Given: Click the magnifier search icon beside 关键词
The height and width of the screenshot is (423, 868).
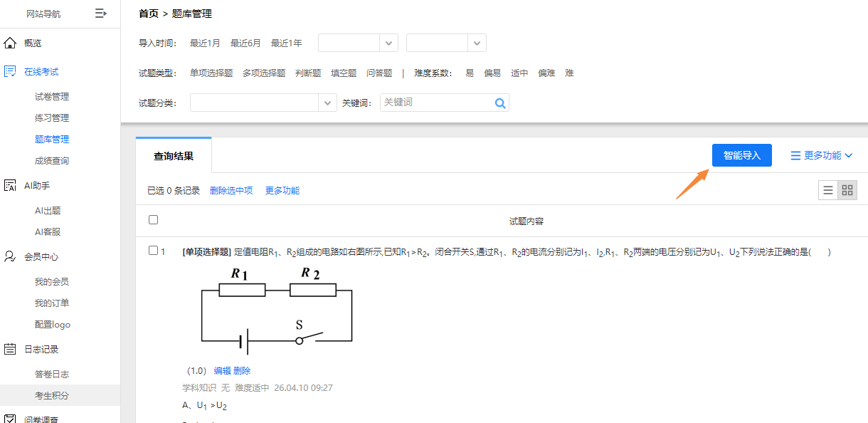Looking at the screenshot, I should click(500, 103).
